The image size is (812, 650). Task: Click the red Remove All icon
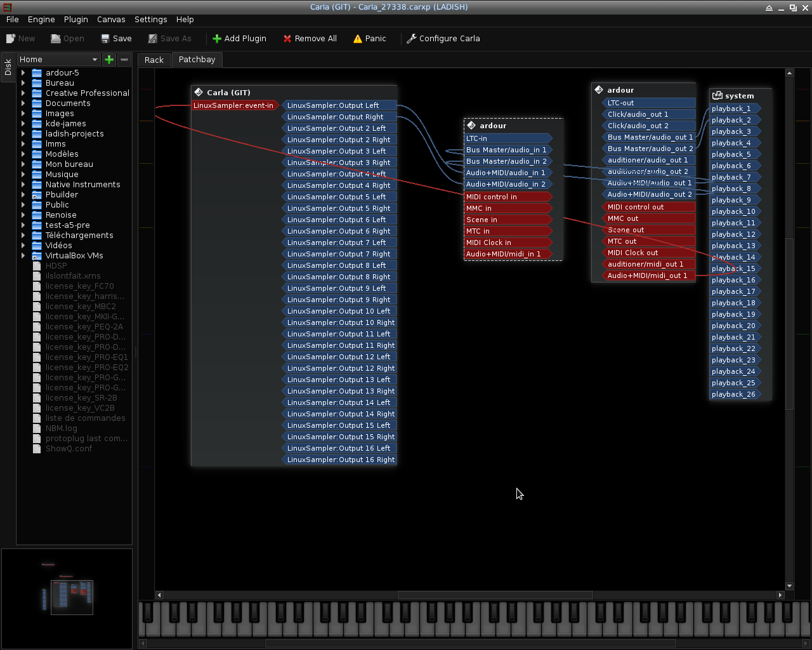coord(287,39)
